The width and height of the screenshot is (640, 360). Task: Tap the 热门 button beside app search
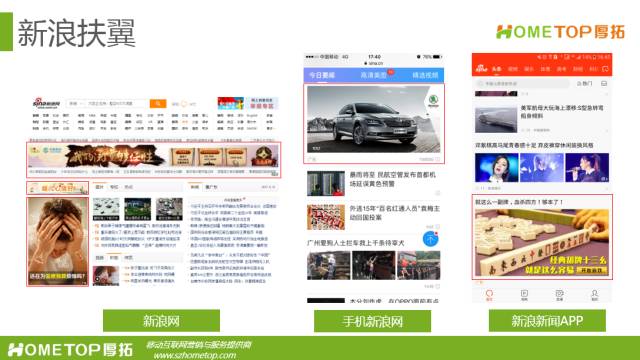click(584, 84)
